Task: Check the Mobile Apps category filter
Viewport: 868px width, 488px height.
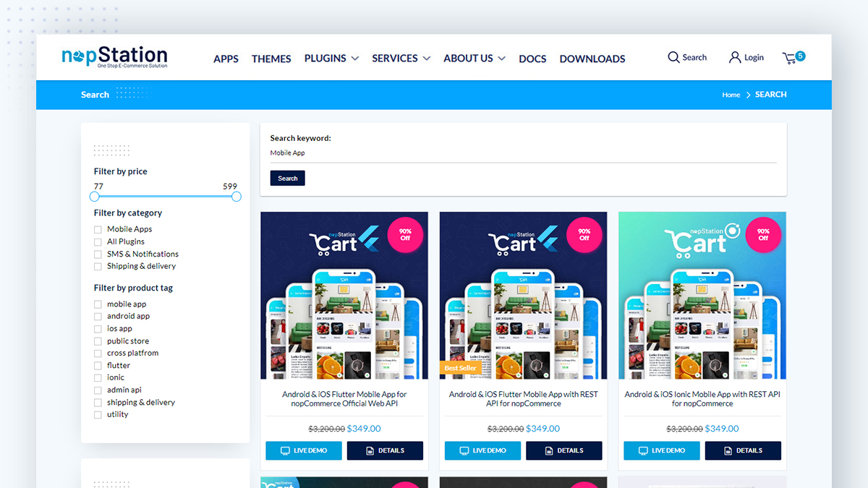Action: [x=98, y=230]
